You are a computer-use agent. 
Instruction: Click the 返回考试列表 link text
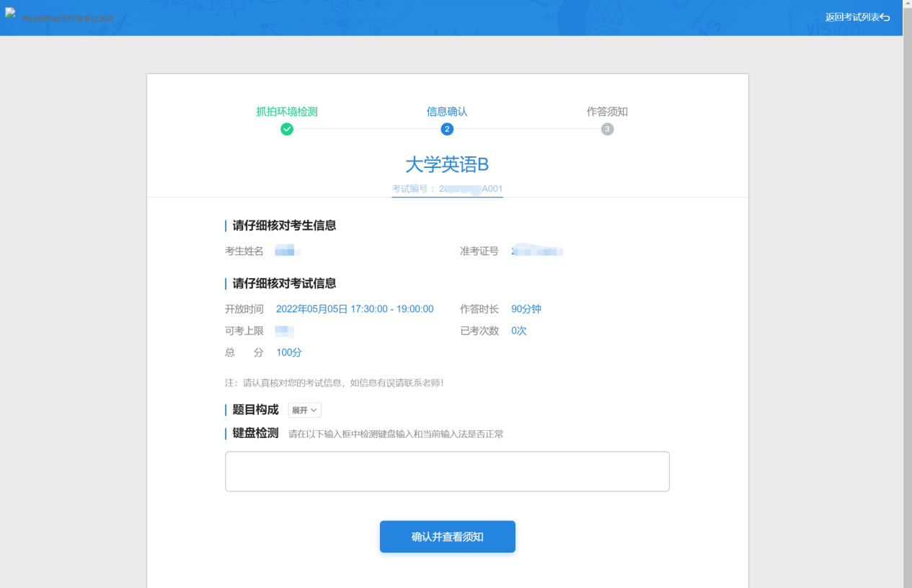pos(852,17)
